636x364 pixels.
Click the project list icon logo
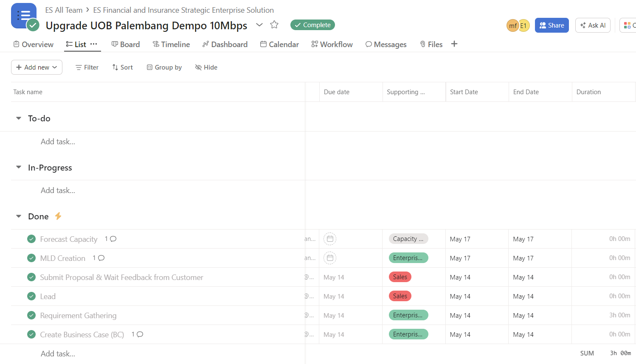(24, 16)
